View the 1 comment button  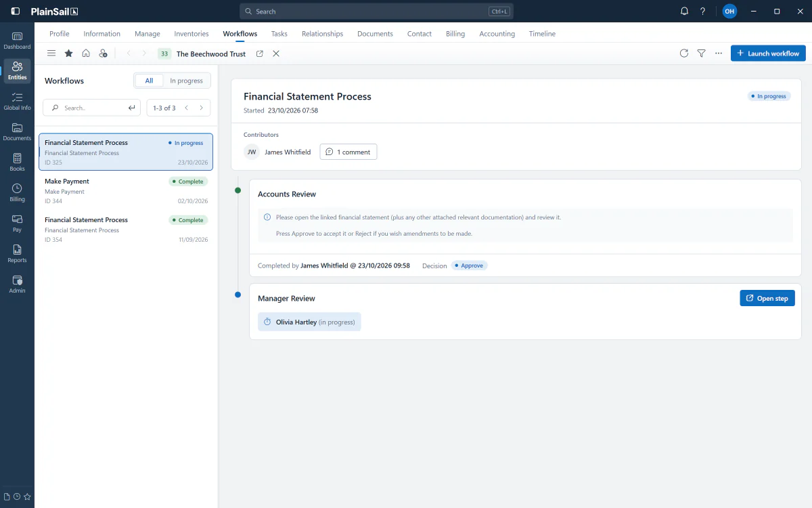[348, 152]
